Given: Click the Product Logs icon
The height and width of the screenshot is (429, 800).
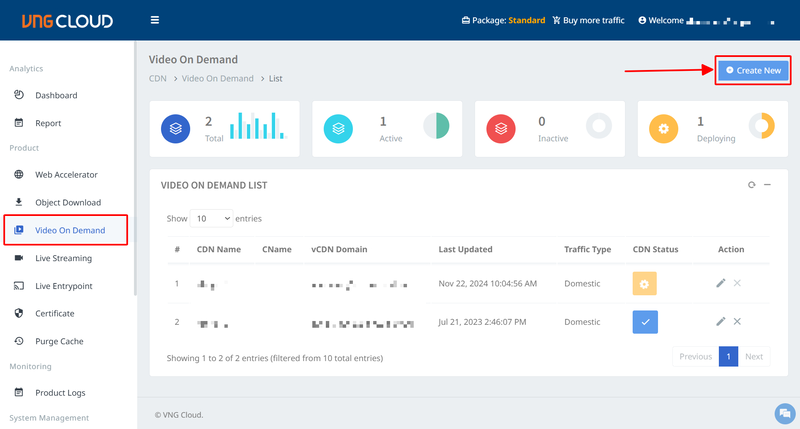Looking at the screenshot, I should tap(19, 392).
